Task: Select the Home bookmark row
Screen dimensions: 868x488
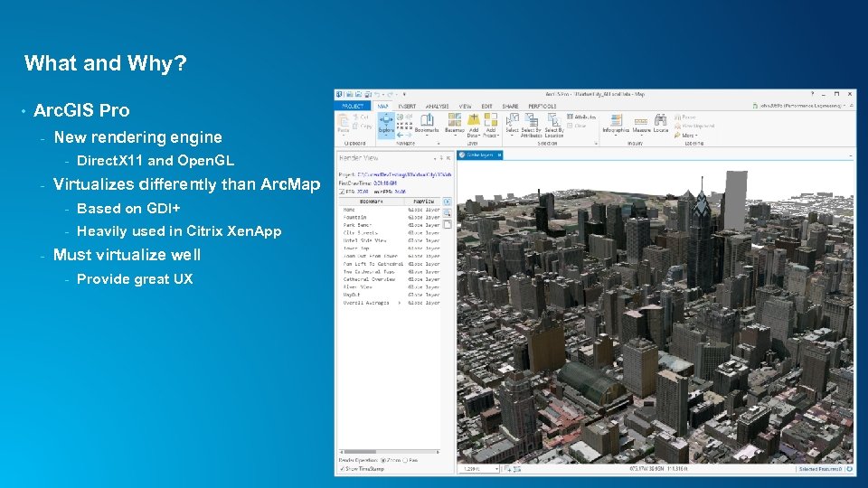Action: tap(390, 210)
